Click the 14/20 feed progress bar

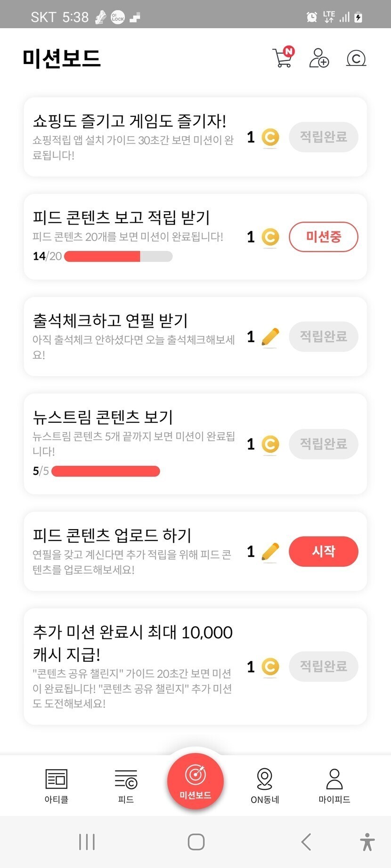tap(118, 257)
